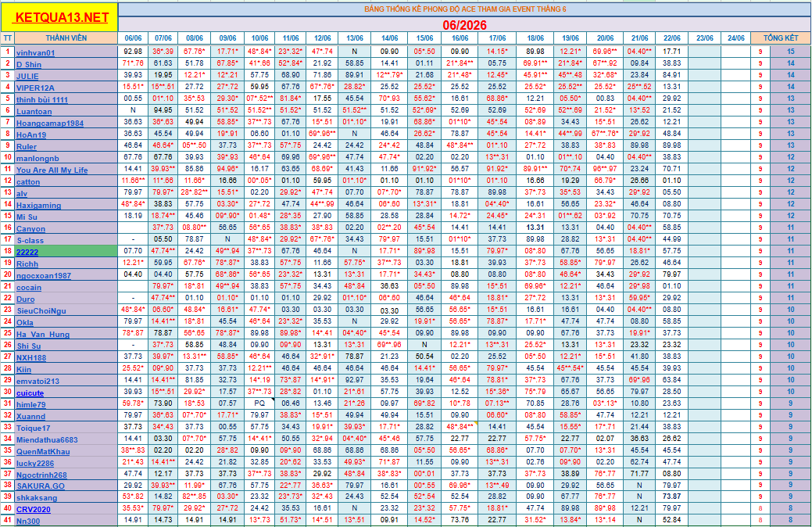Open member link You Are All My Life
This screenshot has width=812, height=527.
click(52, 170)
